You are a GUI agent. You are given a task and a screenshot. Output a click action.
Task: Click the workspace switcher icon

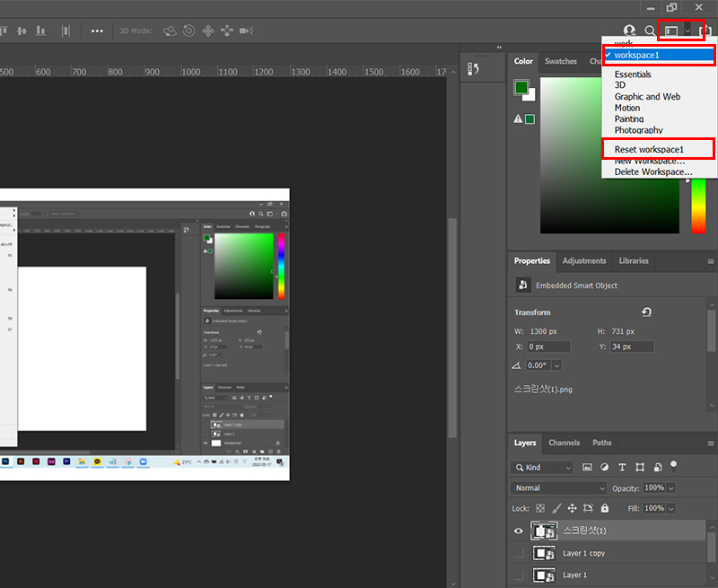[x=671, y=31]
